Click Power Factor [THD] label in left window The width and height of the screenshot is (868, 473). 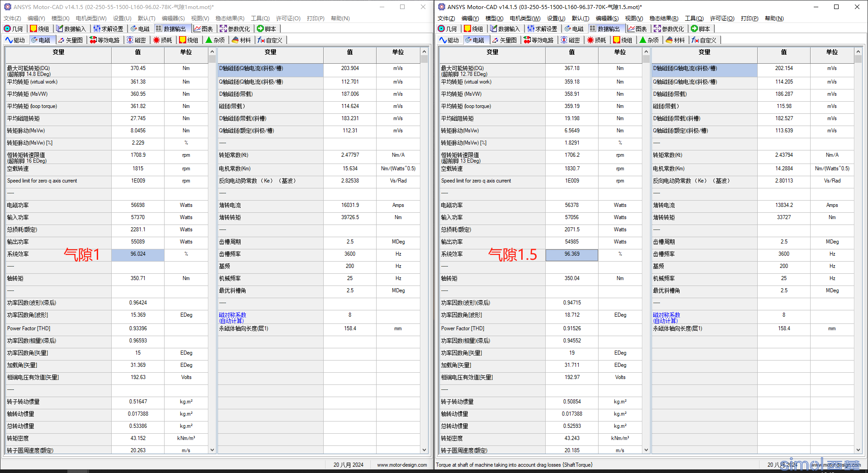pos(28,328)
